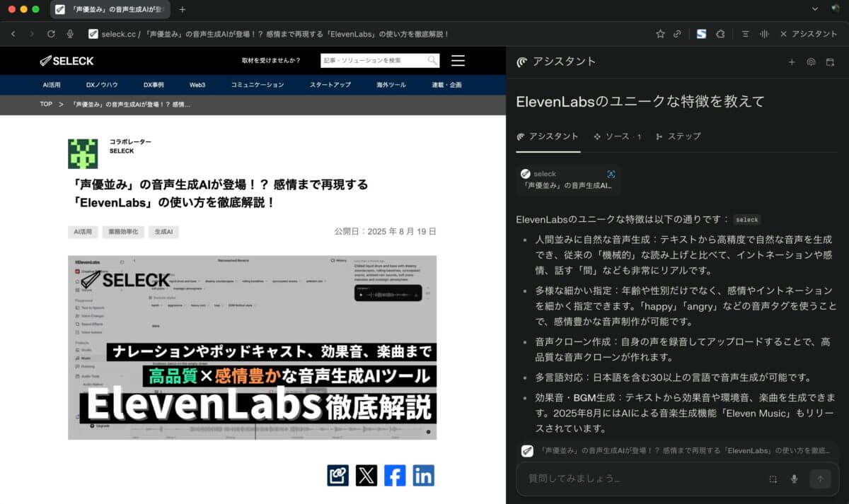Open the blue S extension icon
Screen dimensions: 849x504
701,34
